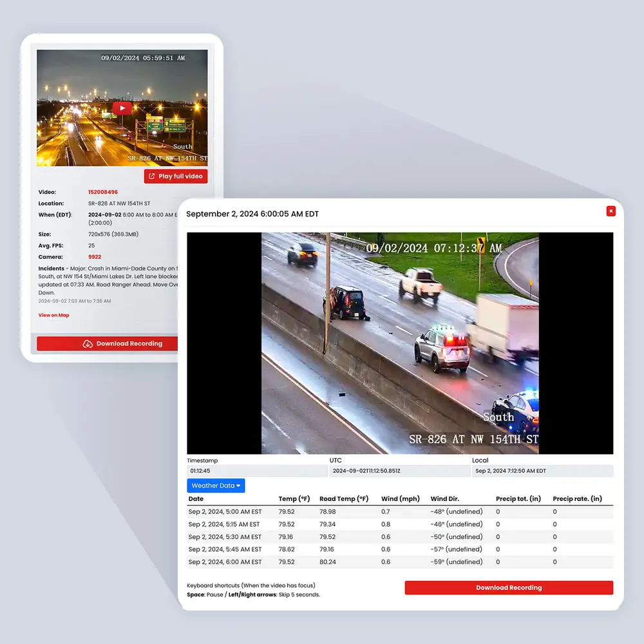Click the Precip rate. (in) column header
Viewport: 644px width, 644px height.
coord(577,499)
